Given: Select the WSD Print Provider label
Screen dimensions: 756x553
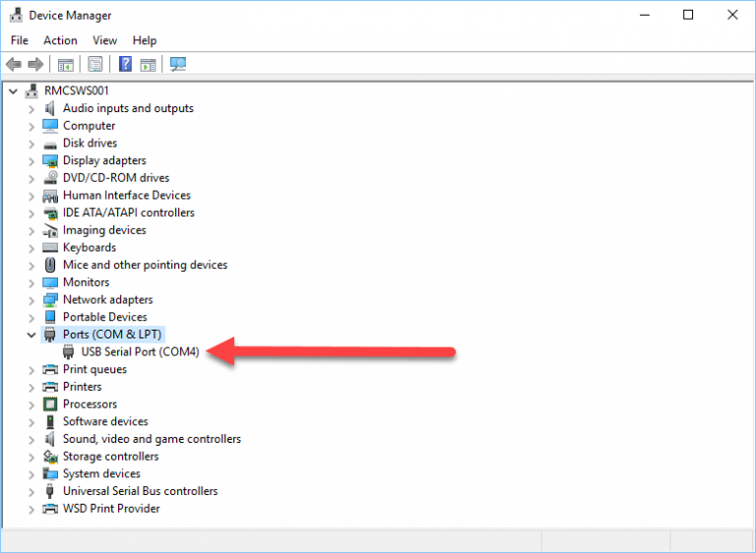Looking at the screenshot, I should [x=111, y=509].
